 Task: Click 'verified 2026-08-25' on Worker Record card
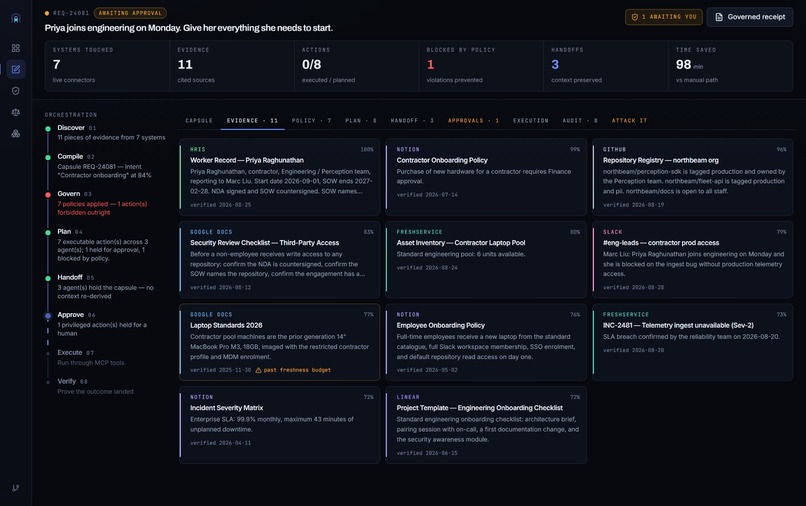[x=221, y=205]
